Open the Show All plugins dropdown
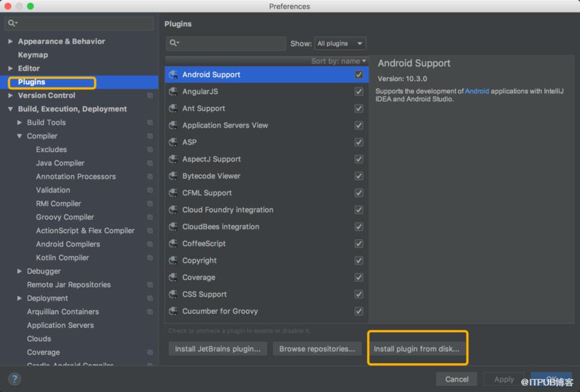Viewport: 580px width, 392px height. pyautogui.click(x=341, y=43)
